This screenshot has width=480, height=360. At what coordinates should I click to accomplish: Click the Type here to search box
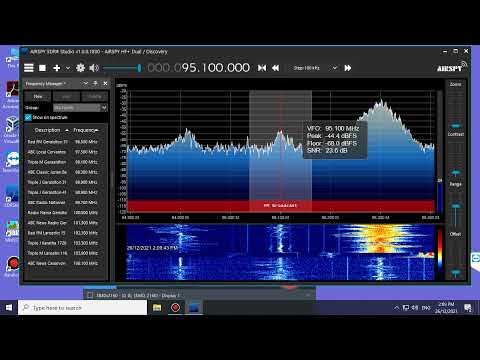[x=83, y=308]
